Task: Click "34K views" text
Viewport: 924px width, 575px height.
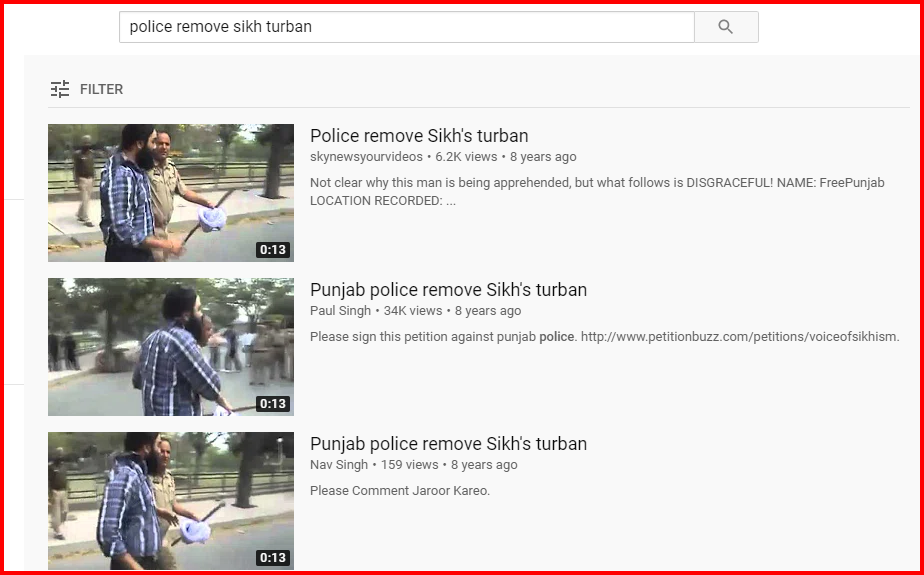Action: [x=412, y=310]
